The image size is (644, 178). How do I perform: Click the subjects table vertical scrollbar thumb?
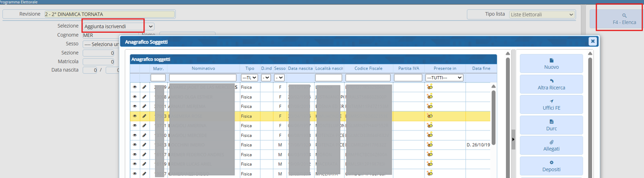tap(494, 118)
